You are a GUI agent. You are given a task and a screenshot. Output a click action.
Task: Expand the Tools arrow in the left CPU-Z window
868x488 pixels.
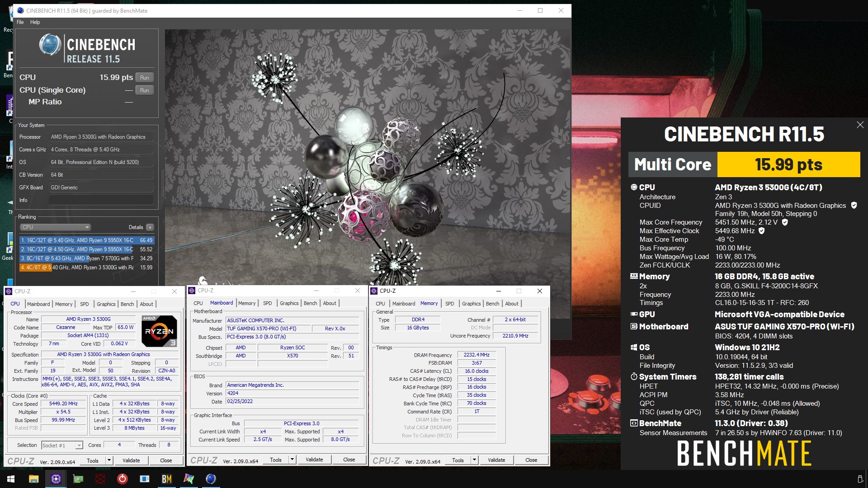(x=109, y=460)
